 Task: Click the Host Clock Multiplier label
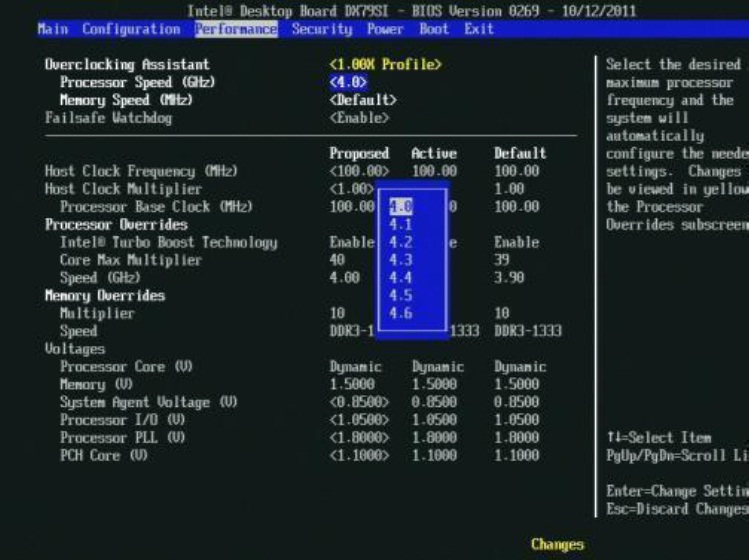(123, 189)
